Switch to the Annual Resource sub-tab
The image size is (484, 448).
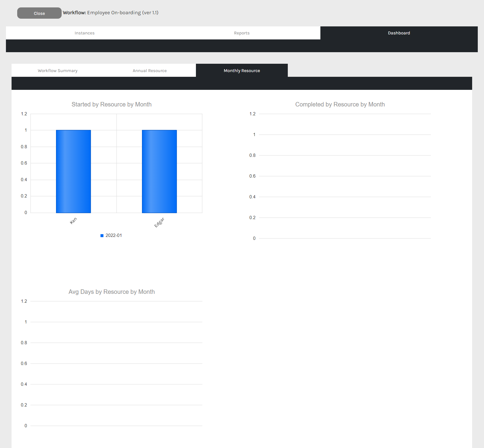coord(150,71)
